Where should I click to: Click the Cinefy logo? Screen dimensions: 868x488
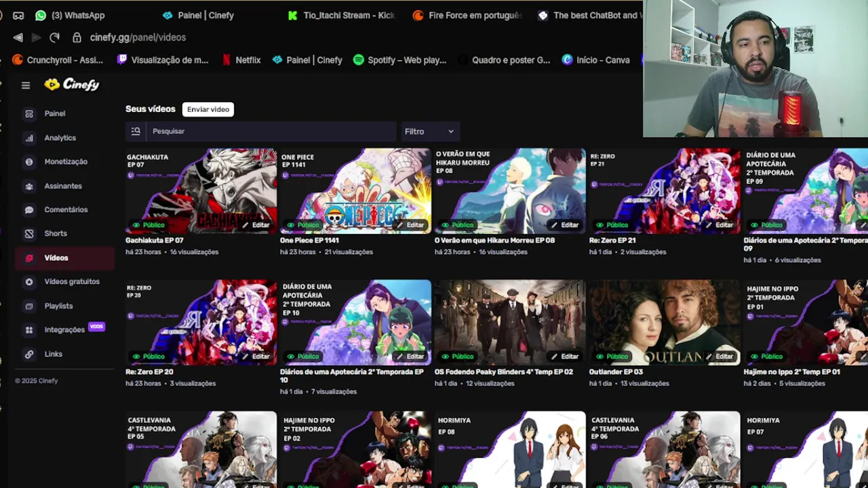point(72,85)
